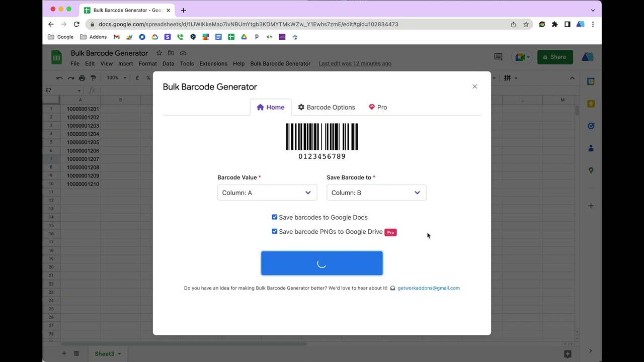Open a new browser tab
Screen dimensions: 644x362
[183, 10]
